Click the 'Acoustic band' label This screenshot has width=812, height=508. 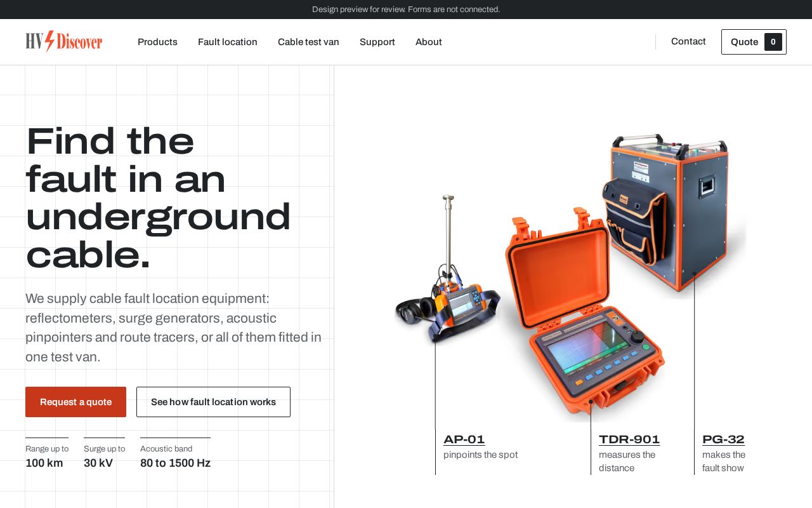[x=166, y=449]
